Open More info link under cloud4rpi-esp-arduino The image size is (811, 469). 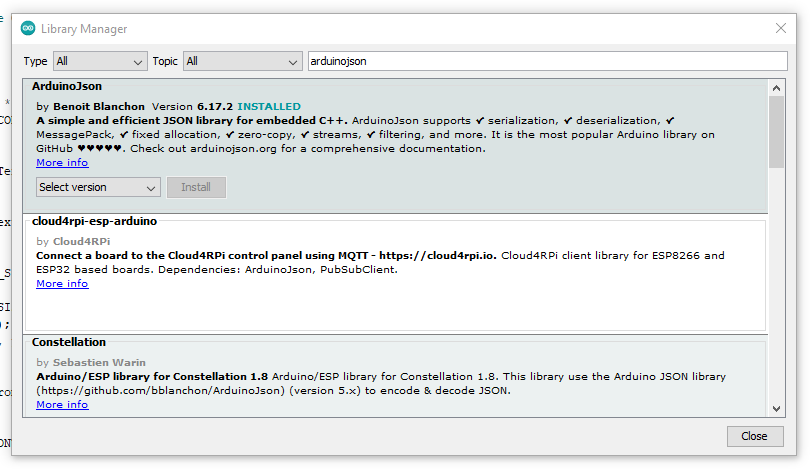[x=62, y=284]
